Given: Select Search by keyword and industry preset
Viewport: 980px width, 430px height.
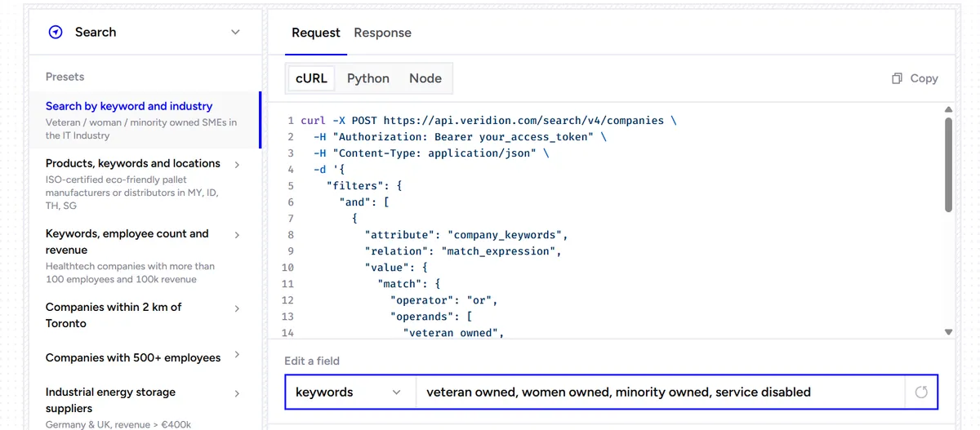Looking at the screenshot, I should 144,120.
